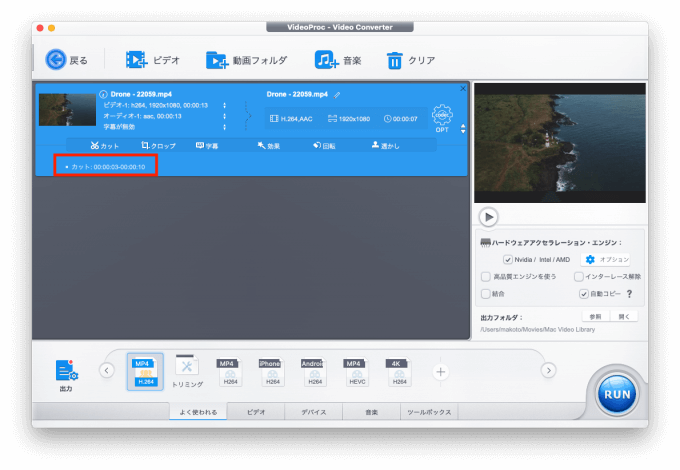Enable インターレース解除 checkbox
680x470 pixels.
click(578, 277)
